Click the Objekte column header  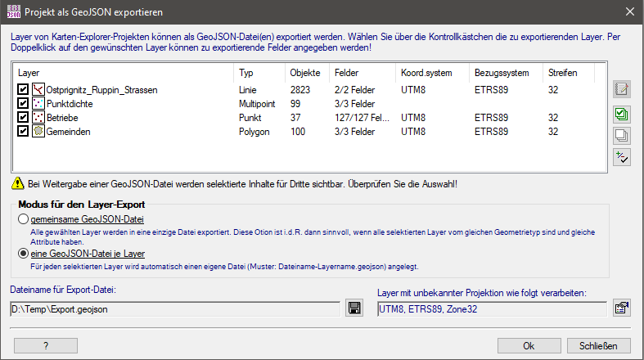(x=305, y=73)
